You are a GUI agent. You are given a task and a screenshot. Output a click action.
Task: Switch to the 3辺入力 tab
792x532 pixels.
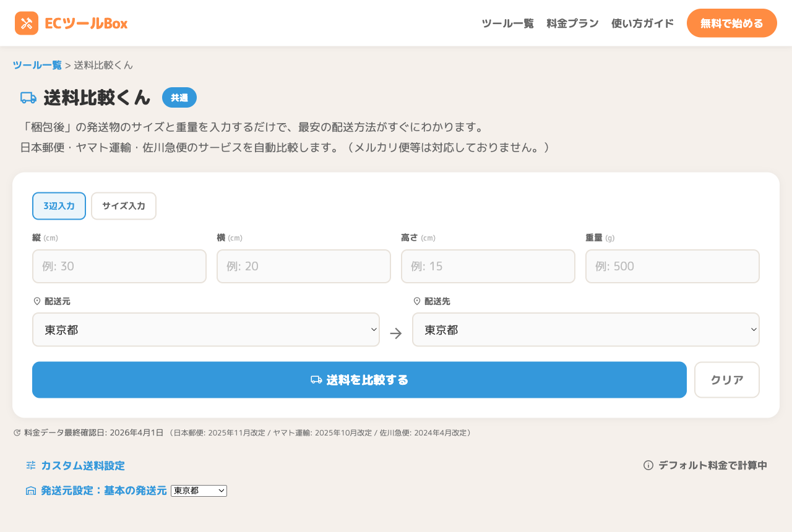tap(59, 206)
